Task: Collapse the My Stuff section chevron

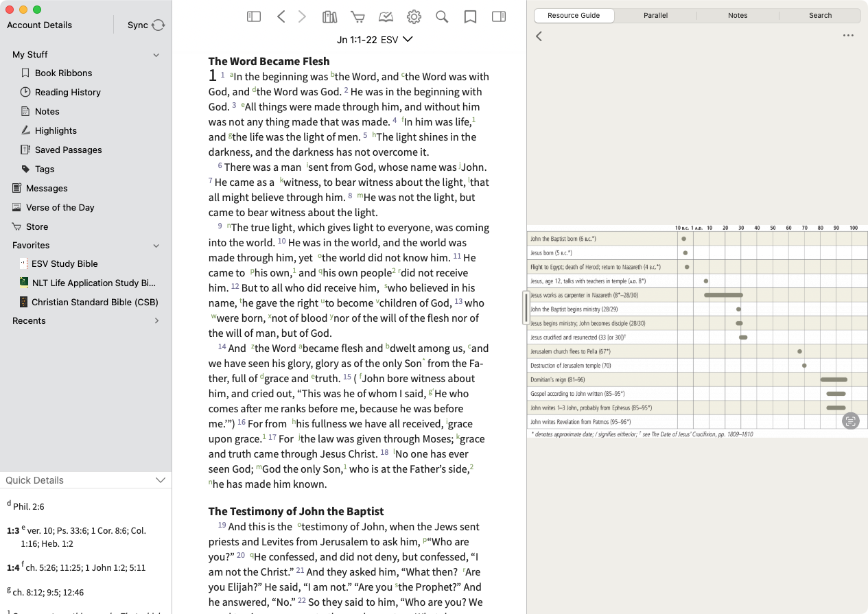Action: [x=156, y=55]
